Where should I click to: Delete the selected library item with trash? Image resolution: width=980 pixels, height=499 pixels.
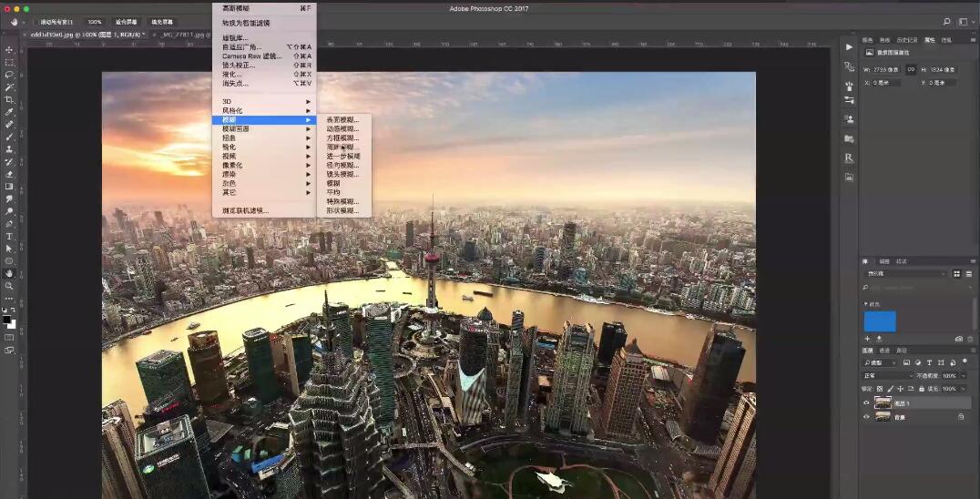click(971, 339)
